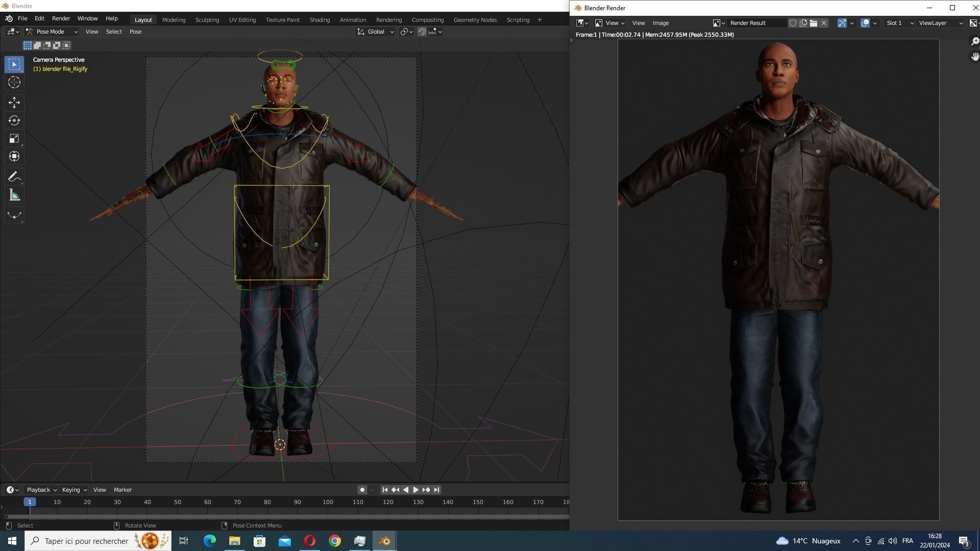Click the pan hand gizmo in render window
Viewport: 980px width, 551px height.
coord(974,57)
